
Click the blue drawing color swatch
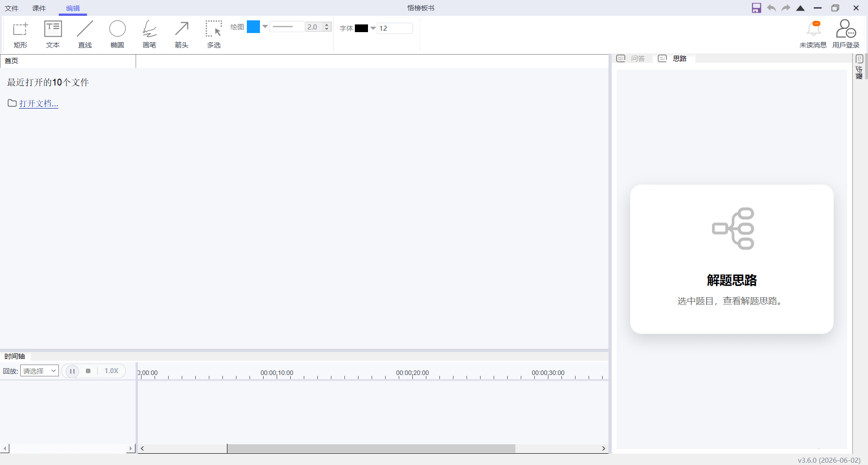tap(253, 27)
